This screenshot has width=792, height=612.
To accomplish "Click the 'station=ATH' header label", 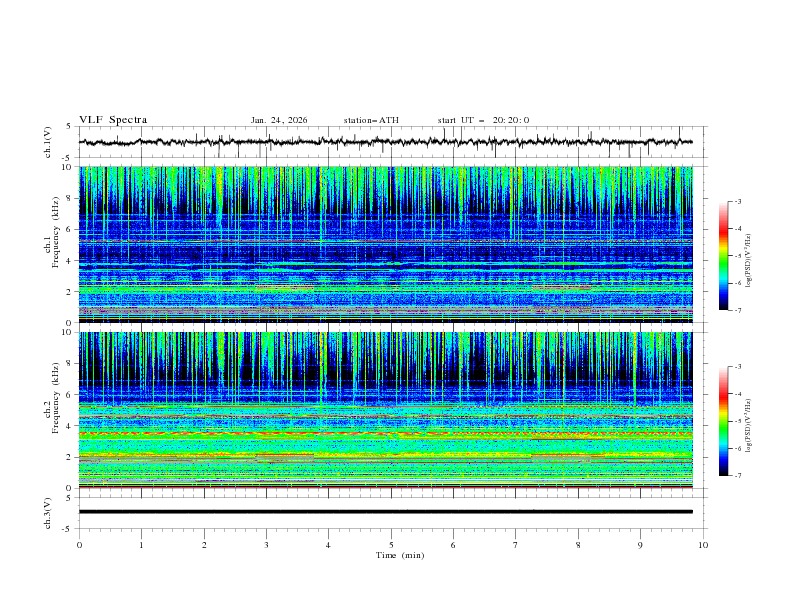I will click(371, 120).
